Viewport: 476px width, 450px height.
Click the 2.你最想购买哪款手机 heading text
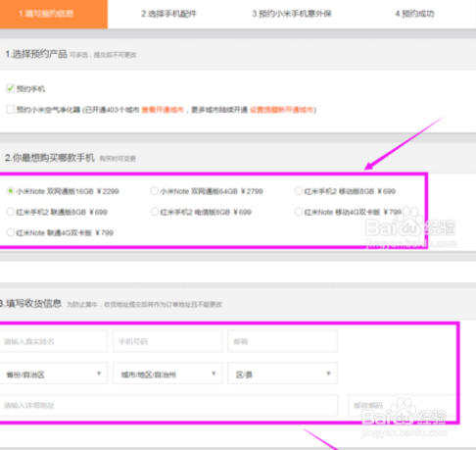click(50, 158)
